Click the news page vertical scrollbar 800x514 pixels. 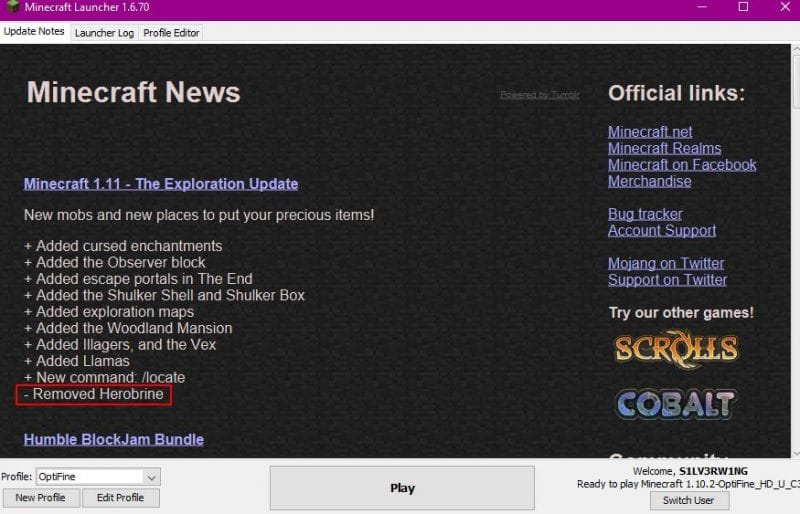coord(795,250)
